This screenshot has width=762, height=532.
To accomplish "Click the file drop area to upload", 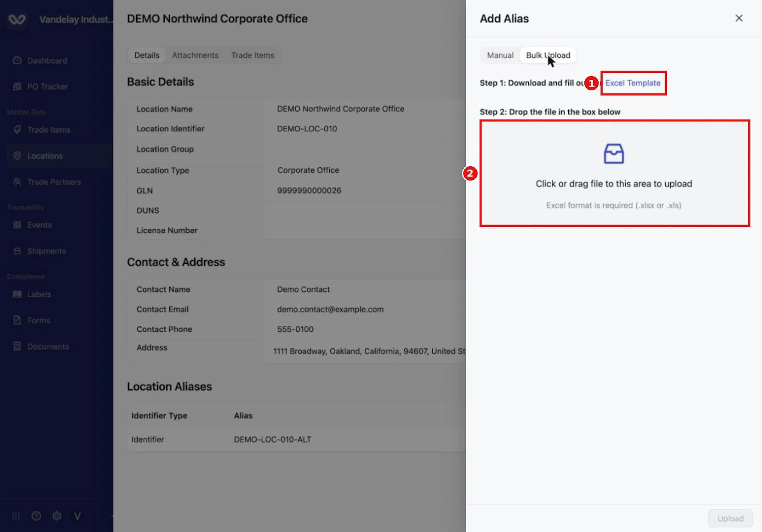I will click(614, 173).
